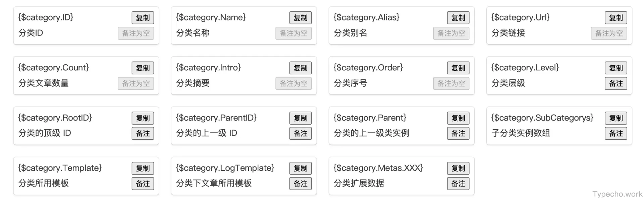Viewport: 644px width, 205px height.
Task: Copy the {$category.LogTemplate} variable
Action: click(300, 168)
